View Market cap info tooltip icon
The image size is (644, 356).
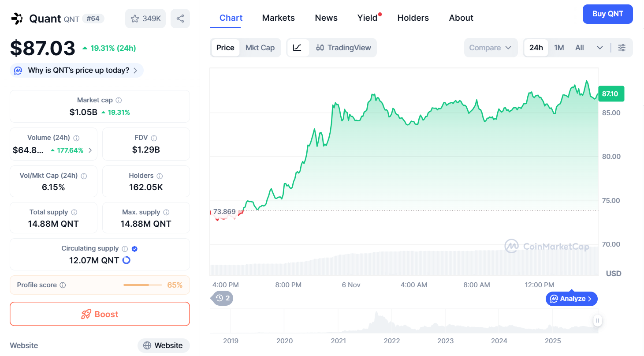click(119, 100)
